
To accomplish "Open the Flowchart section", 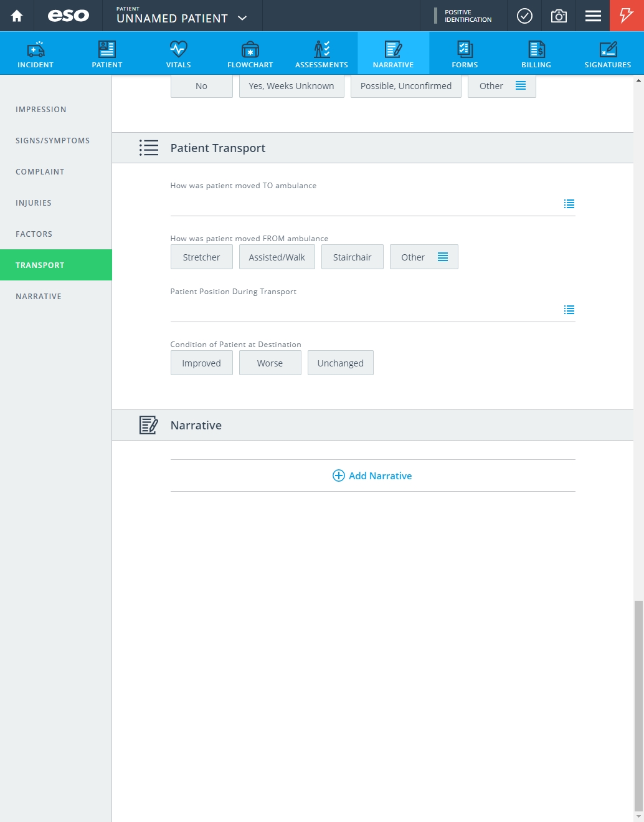I will tap(250, 54).
